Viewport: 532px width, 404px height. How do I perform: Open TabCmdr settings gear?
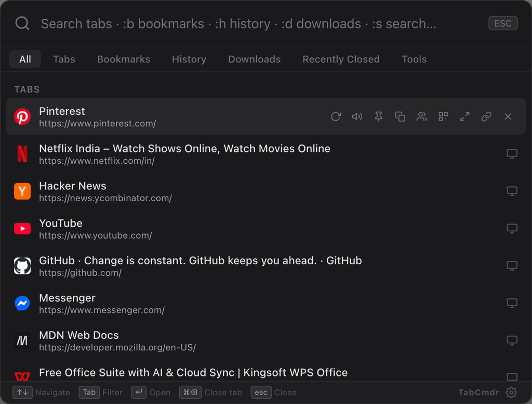pyautogui.click(x=511, y=393)
